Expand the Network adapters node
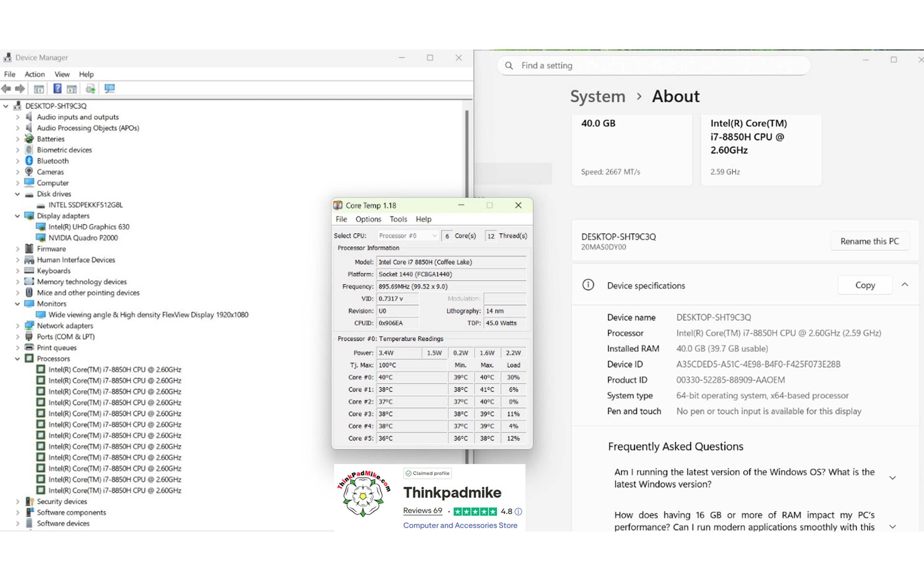Screen dimensions: 924x581 pos(18,326)
